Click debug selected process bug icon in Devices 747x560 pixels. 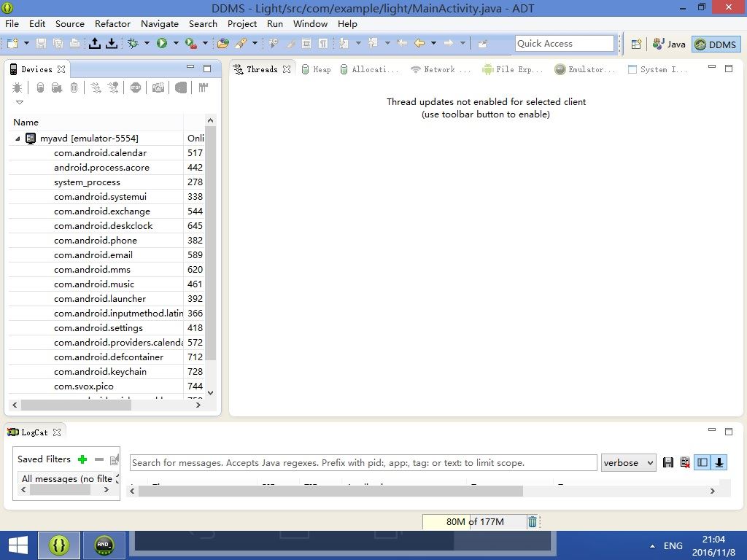(18, 87)
